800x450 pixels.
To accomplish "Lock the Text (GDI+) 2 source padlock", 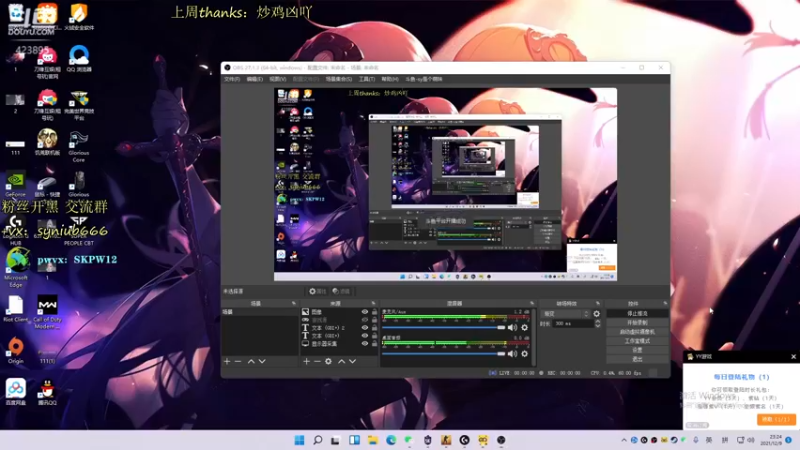I will (374, 328).
